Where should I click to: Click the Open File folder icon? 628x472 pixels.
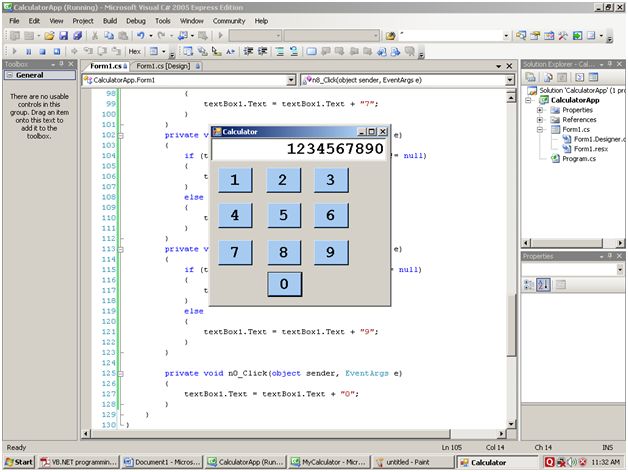pos(49,35)
